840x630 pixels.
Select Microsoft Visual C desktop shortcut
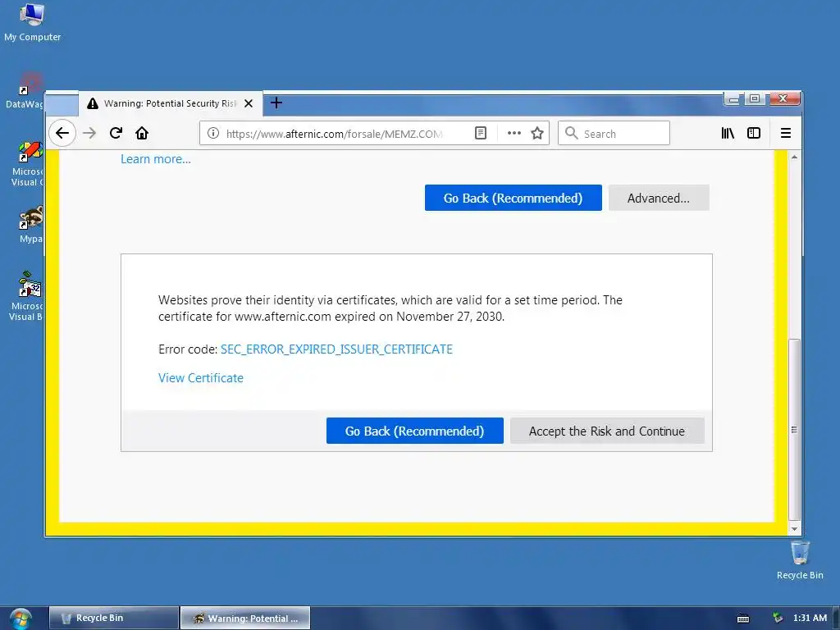pyautogui.click(x=25, y=164)
